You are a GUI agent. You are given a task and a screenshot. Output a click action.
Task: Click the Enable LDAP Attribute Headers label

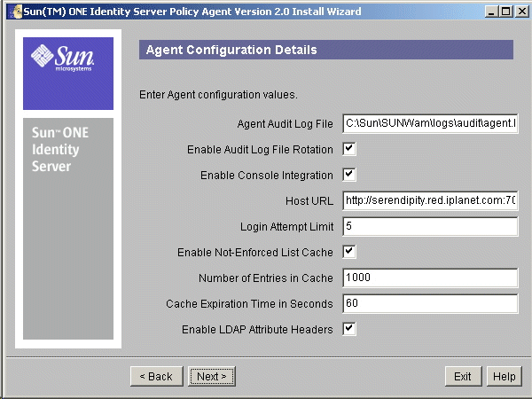[257, 330]
